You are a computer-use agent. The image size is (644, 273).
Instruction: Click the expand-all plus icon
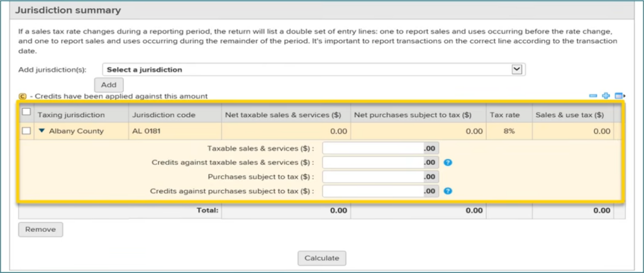[x=606, y=96]
